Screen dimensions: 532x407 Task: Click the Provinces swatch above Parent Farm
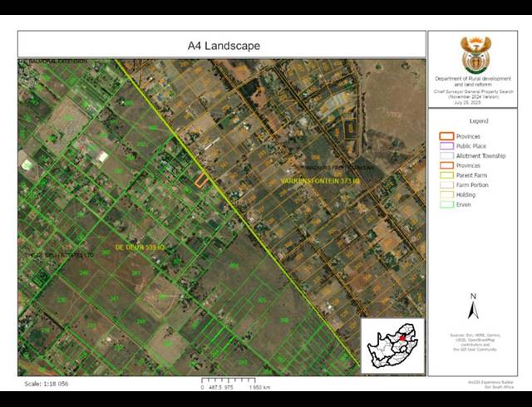point(446,165)
